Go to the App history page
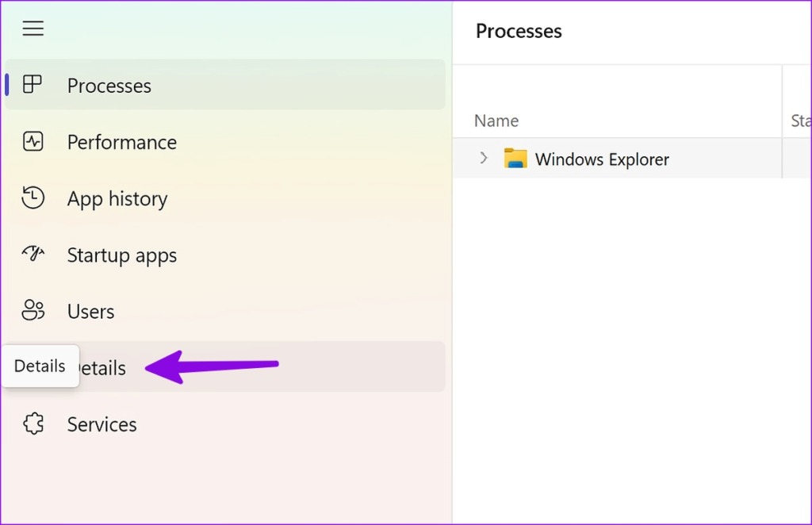 tap(117, 198)
